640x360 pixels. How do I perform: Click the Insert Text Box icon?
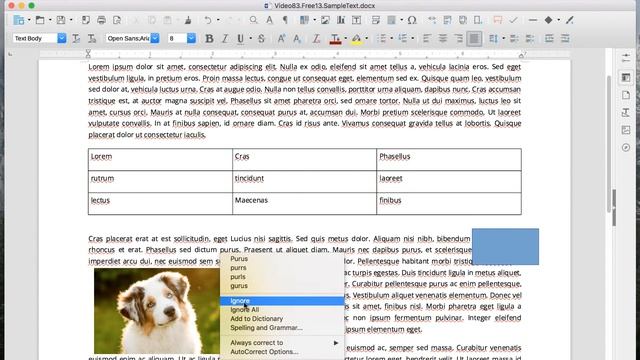(356, 20)
